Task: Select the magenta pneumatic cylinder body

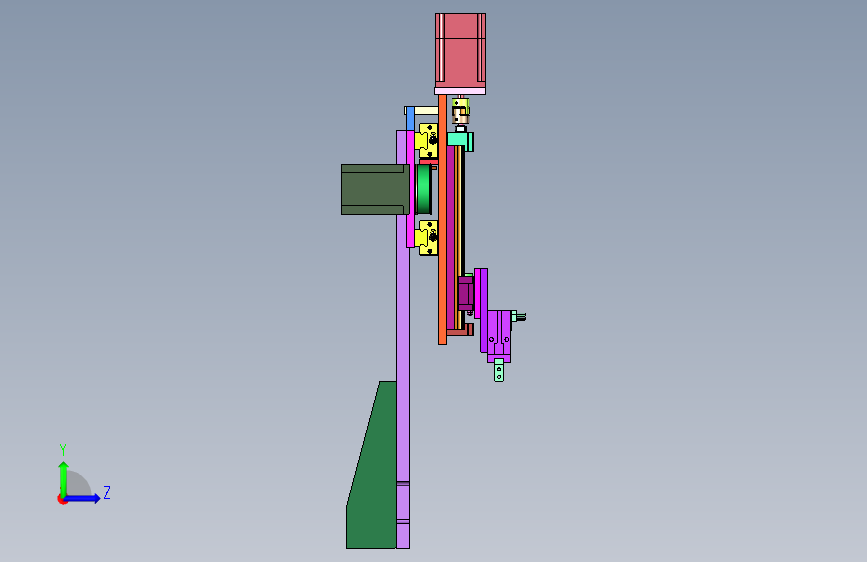Action: coord(499,336)
